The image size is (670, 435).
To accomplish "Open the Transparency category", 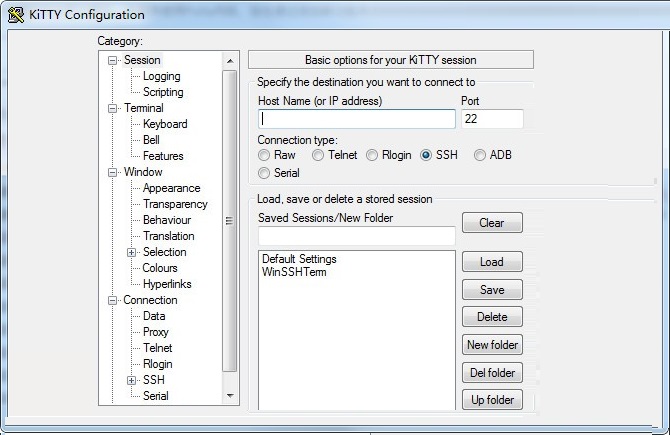I will (x=175, y=204).
